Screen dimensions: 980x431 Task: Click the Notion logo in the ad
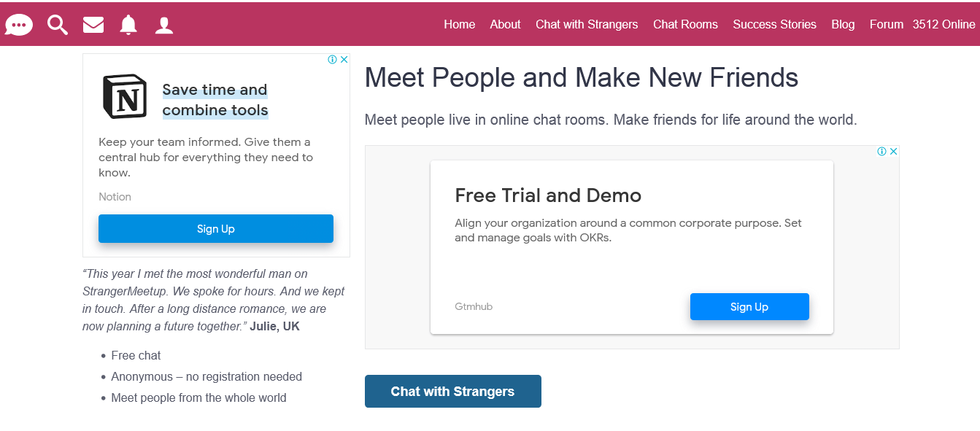coord(124,96)
